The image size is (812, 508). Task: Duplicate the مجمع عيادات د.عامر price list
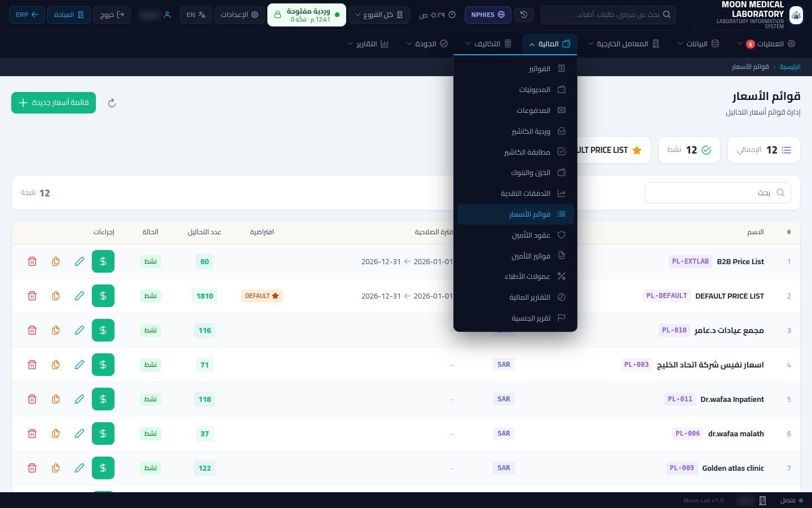(x=56, y=330)
